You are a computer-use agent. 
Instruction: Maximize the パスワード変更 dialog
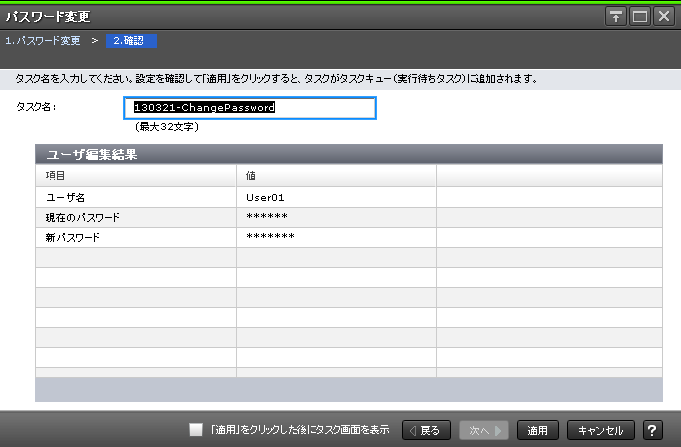click(640, 17)
